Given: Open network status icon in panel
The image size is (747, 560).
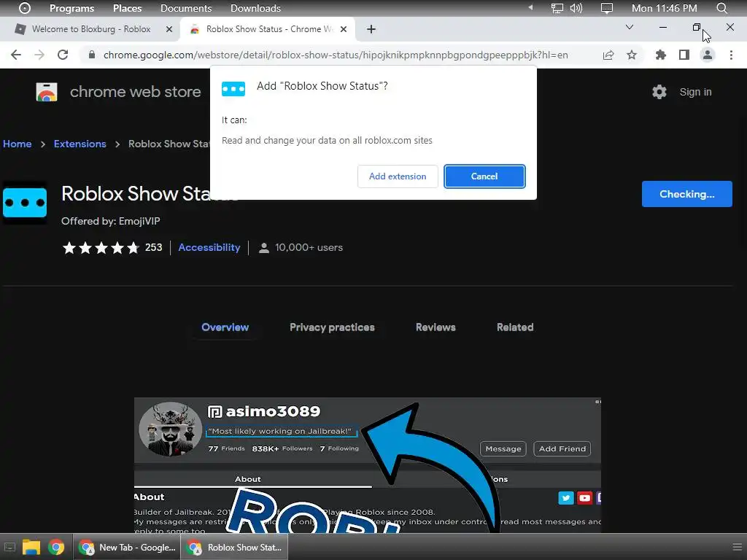Looking at the screenshot, I should click(x=557, y=8).
